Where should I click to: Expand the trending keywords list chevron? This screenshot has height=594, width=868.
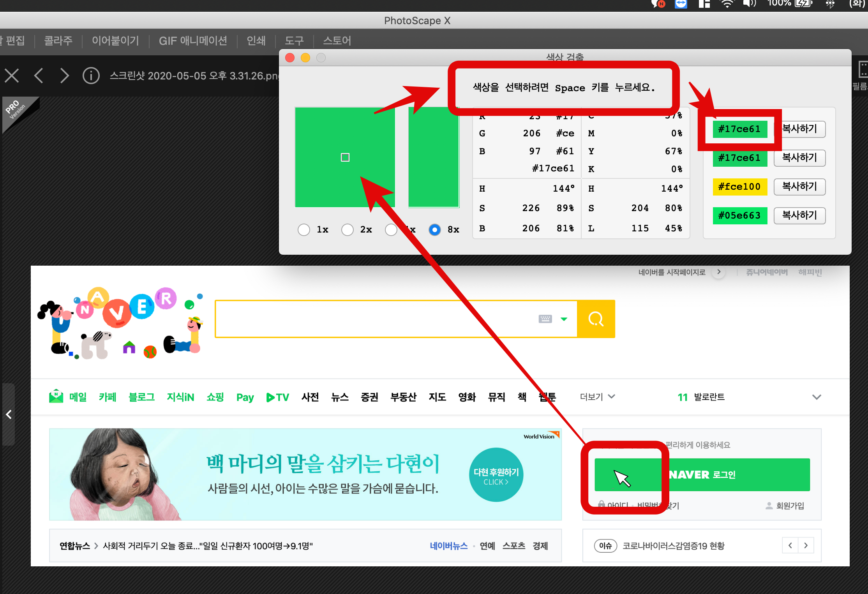point(817,397)
